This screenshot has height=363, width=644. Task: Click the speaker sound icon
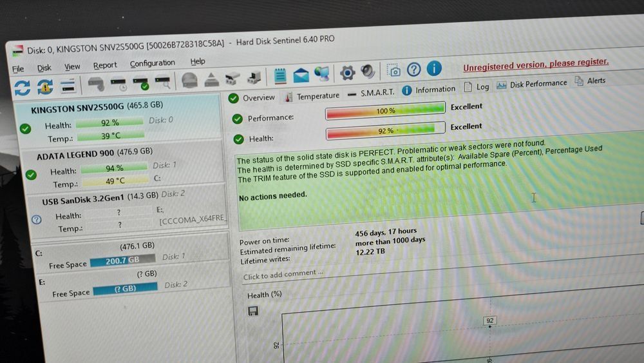tap(368, 72)
